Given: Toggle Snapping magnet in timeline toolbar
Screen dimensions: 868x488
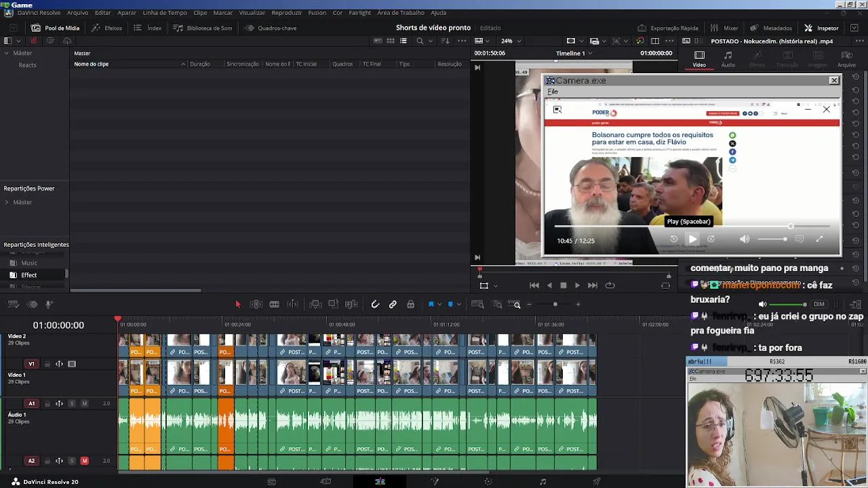Looking at the screenshot, I should point(375,304).
